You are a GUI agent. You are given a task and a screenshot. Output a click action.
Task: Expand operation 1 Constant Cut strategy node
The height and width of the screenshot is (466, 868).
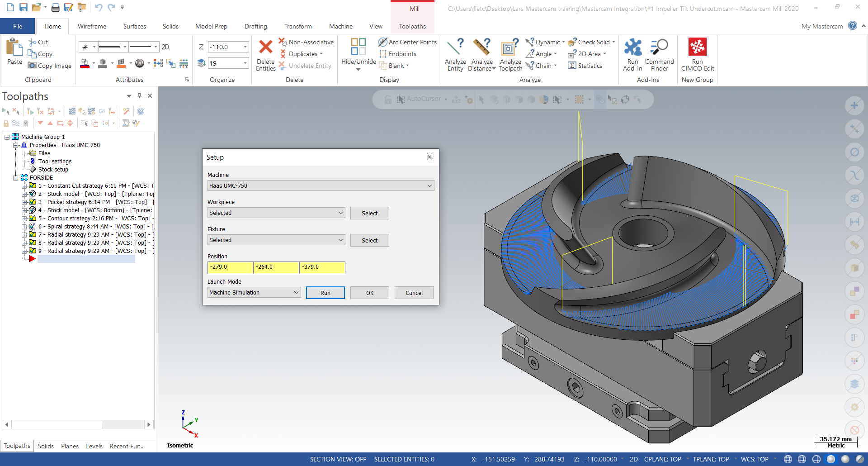pos(24,185)
